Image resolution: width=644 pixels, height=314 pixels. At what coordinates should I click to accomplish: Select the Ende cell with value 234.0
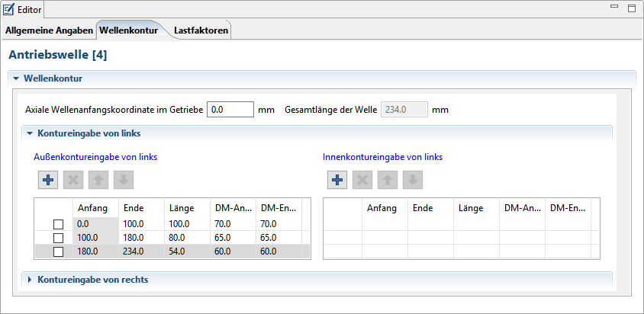coord(140,252)
